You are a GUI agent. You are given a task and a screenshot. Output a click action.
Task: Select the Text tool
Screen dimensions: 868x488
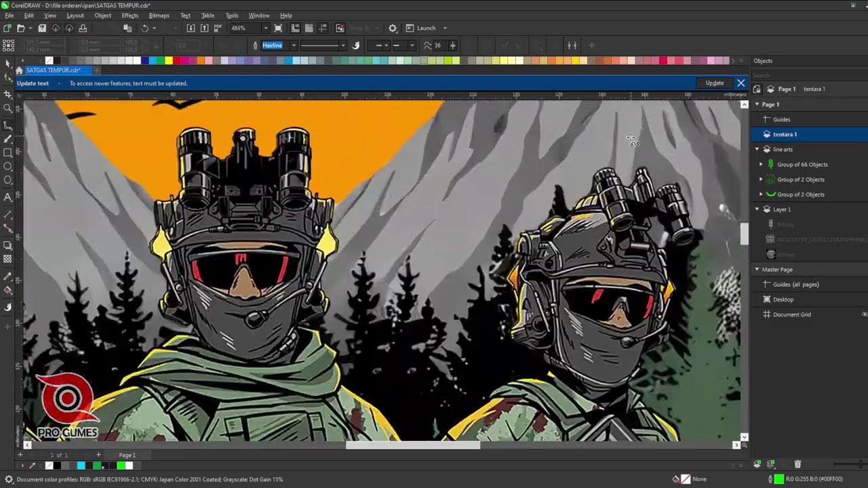[8, 197]
